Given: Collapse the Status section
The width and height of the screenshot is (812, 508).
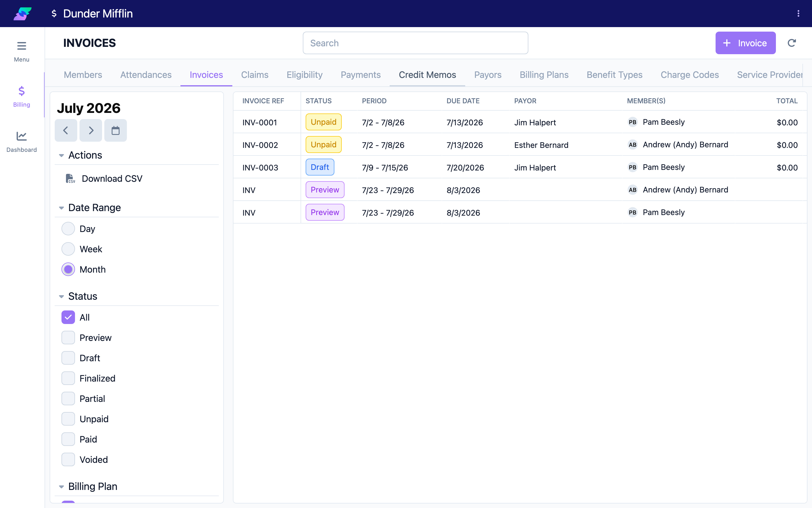Looking at the screenshot, I should point(61,296).
